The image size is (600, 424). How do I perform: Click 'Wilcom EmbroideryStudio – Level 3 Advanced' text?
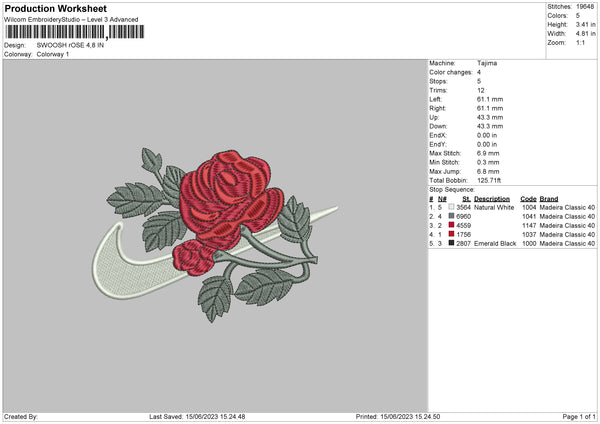[71, 20]
